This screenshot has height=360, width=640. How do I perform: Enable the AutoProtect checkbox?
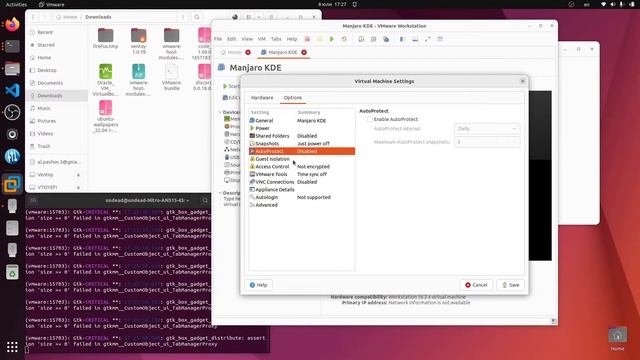point(370,119)
